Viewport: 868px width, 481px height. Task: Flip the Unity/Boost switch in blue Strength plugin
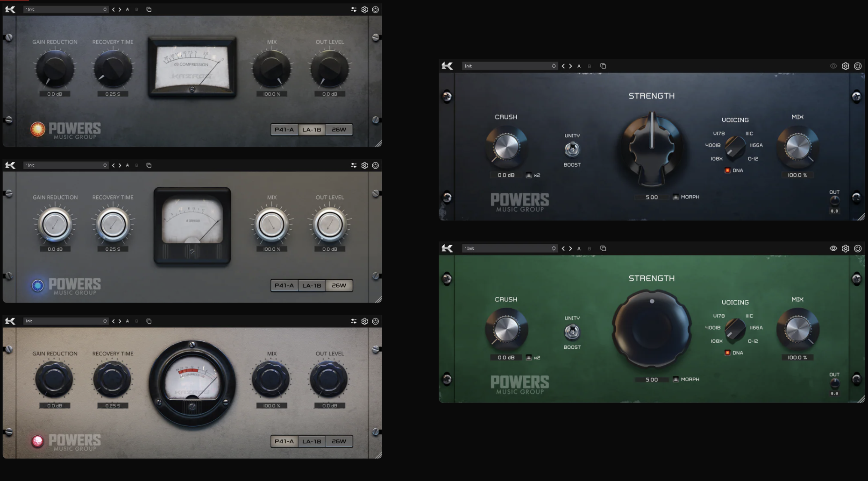pos(572,149)
